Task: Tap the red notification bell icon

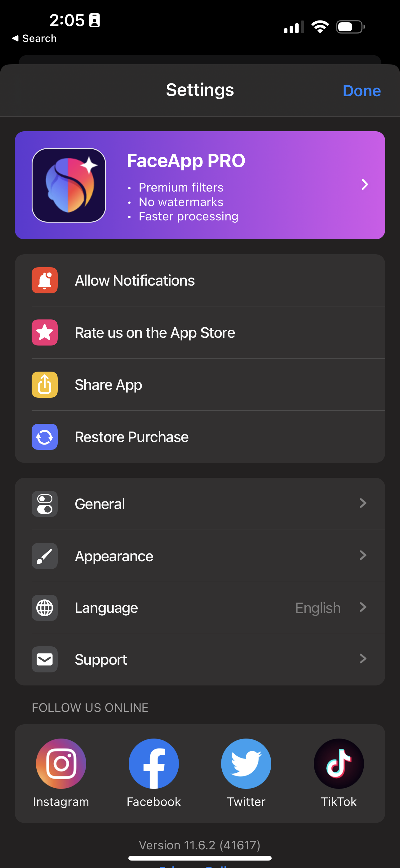Action: click(x=44, y=280)
